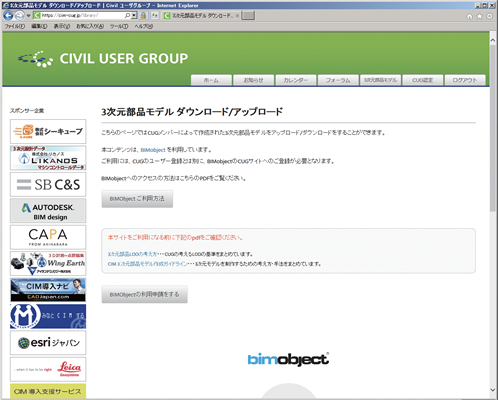Open the 3次元部品LODの考え方 link

click(132, 254)
